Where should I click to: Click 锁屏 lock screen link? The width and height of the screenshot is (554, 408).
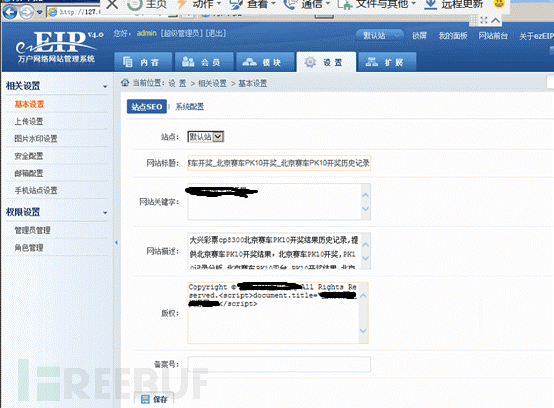[x=419, y=36]
